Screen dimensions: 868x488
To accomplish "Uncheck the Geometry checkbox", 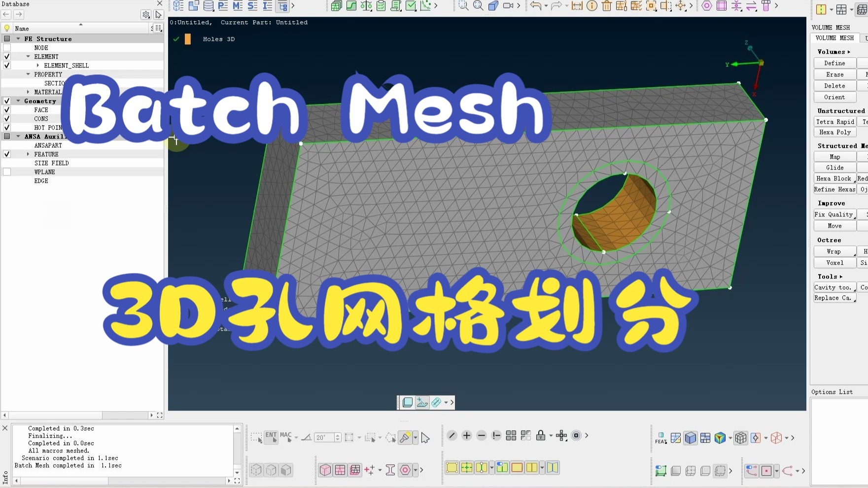I will (x=7, y=101).
